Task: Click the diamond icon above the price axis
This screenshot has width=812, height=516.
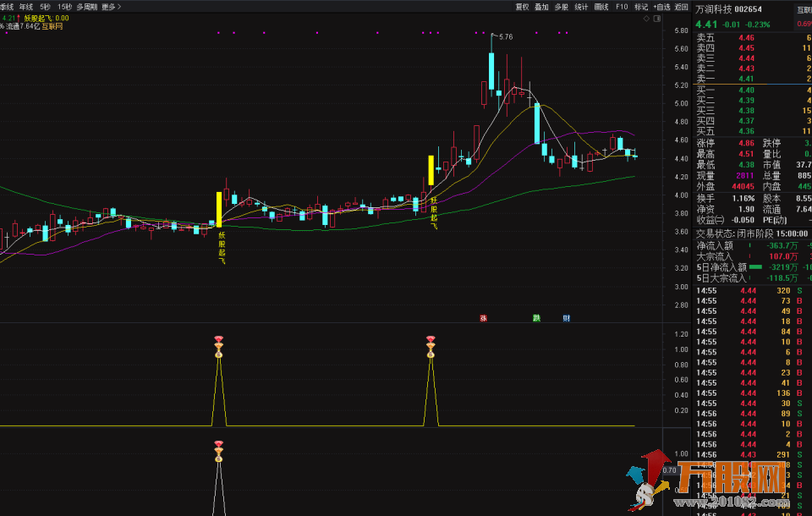Action: click(646, 18)
